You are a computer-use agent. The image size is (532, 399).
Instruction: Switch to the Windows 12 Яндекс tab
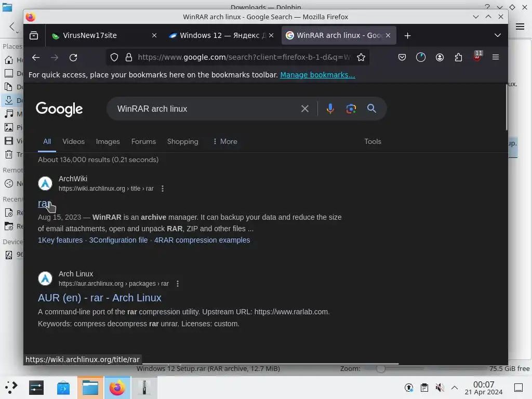click(220, 35)
